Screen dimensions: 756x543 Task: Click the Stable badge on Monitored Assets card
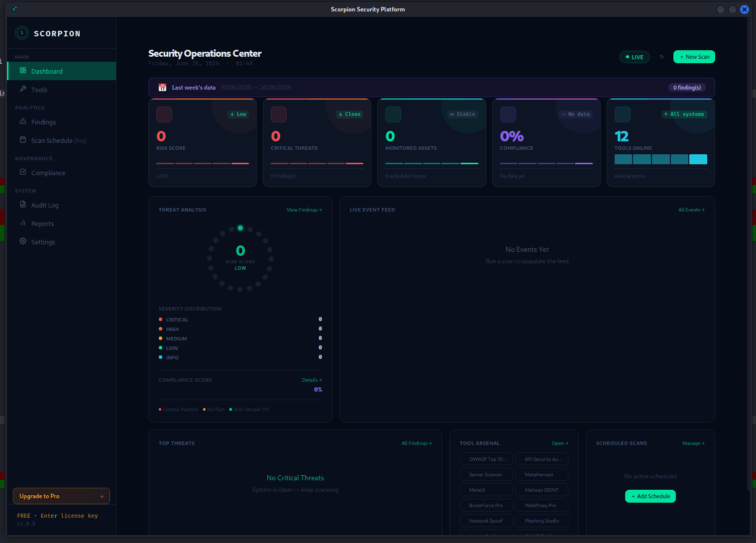(x=463, y=114)
